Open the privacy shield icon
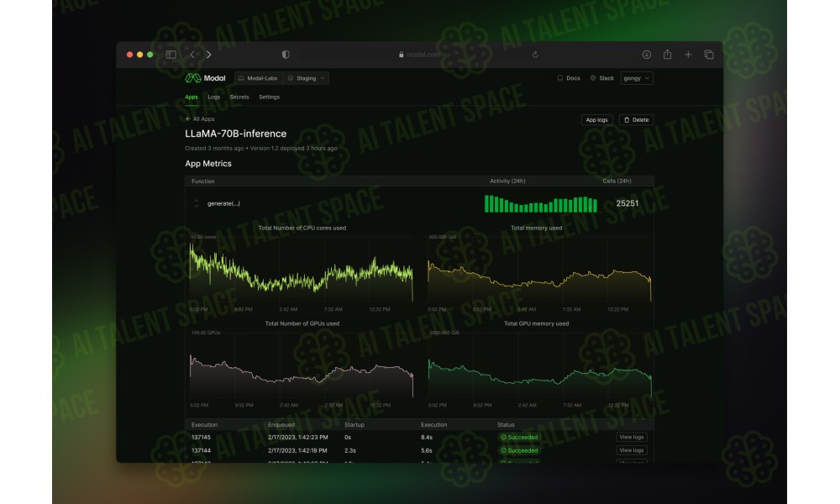Viewport: 840px width, 504px height. click(x=286, y=55)
